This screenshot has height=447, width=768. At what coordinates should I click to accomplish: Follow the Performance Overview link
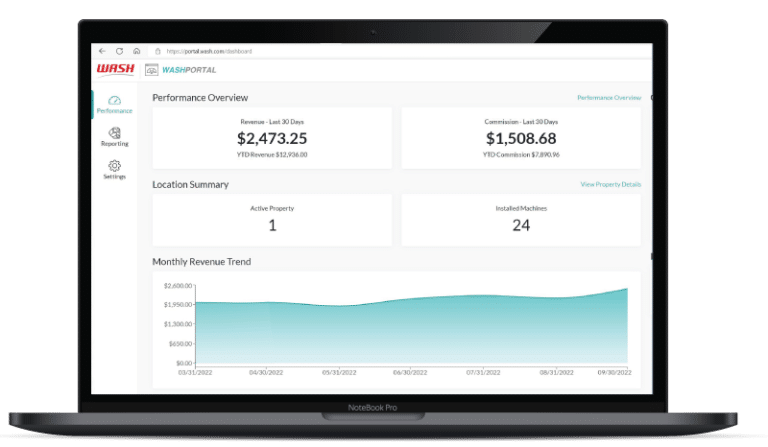608,98
